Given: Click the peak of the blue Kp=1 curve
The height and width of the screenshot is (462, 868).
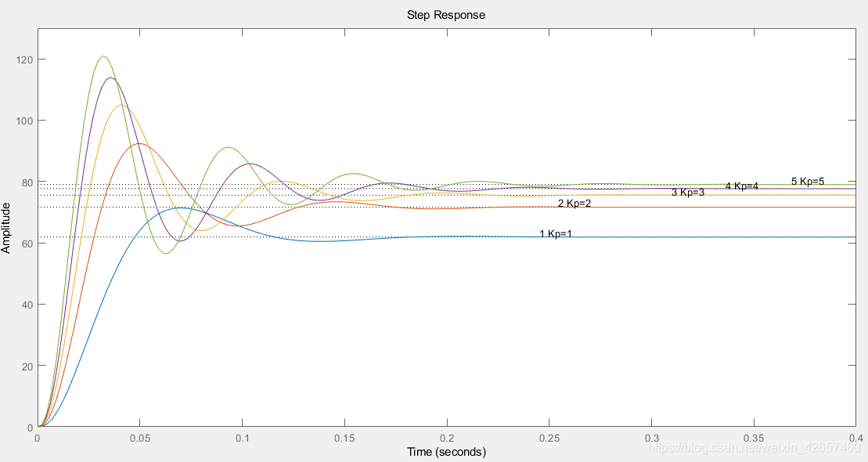Looking at the screenshot, I should coord(180,208).
